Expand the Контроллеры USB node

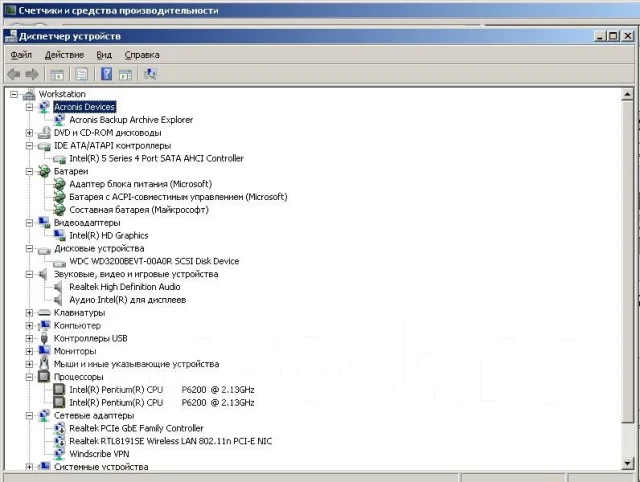[29, 338]
